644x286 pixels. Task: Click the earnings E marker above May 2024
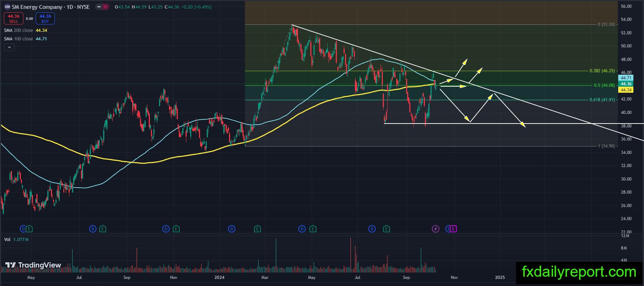click(x=313, y=229)
